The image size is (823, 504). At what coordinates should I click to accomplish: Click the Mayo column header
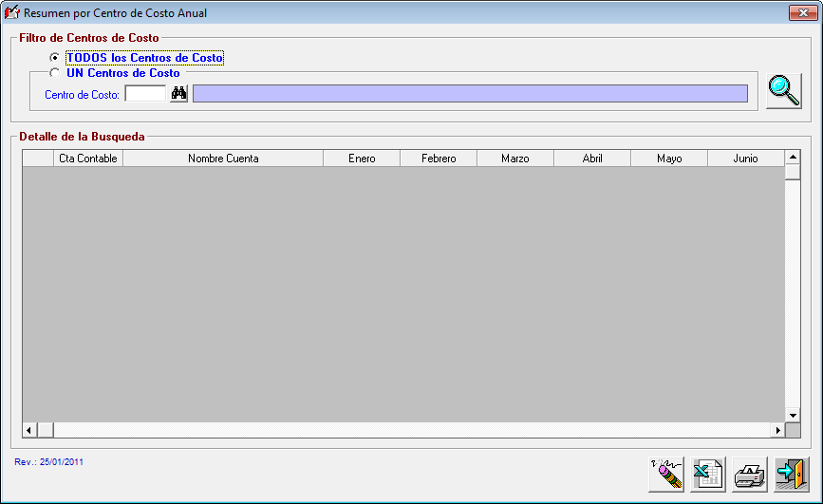click(669, 158)
